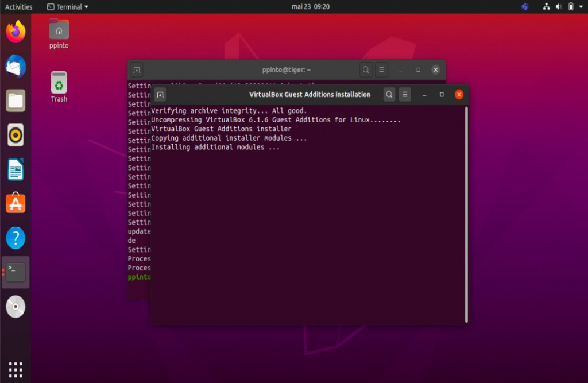Mute audio via the speaker icon
The width and height of the screenshot is (588, 383).
pos(559,7)
